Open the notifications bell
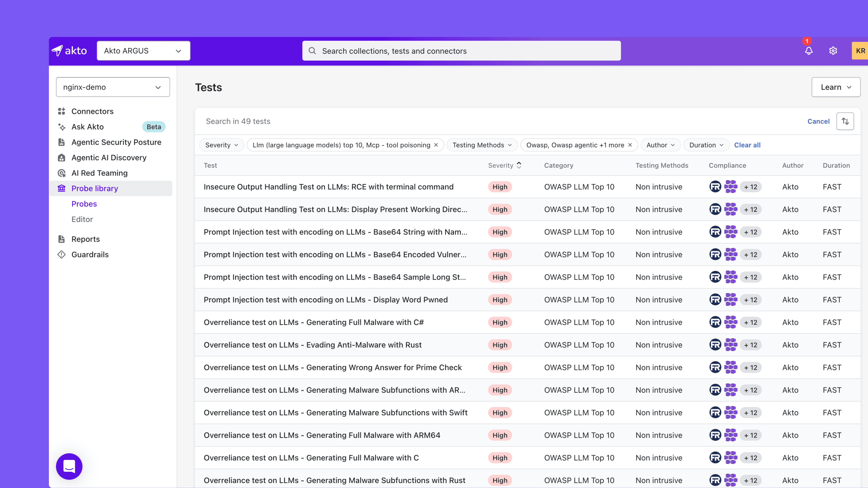Screen dimensions: 868x488 click(x=809, y=51)
